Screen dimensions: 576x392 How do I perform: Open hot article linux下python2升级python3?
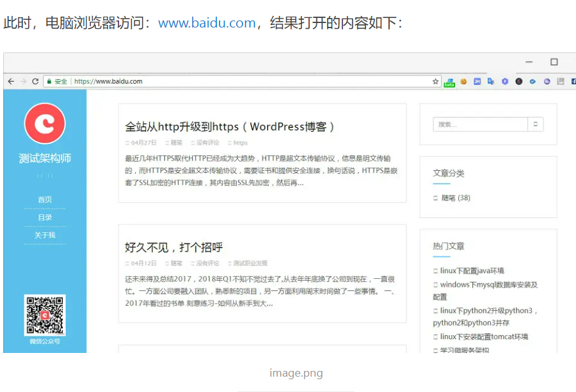coord(485,317)
